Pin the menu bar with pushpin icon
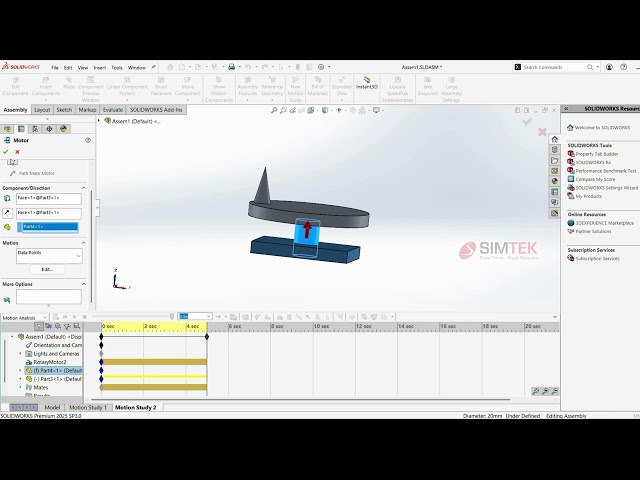 click(153, 67)
